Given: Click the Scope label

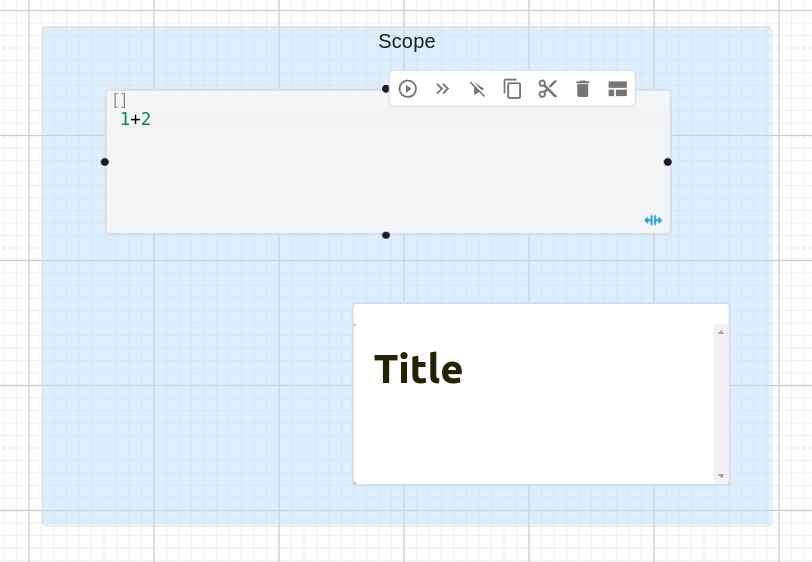Looking at the screenshot, I should click(x=407, y=41).
